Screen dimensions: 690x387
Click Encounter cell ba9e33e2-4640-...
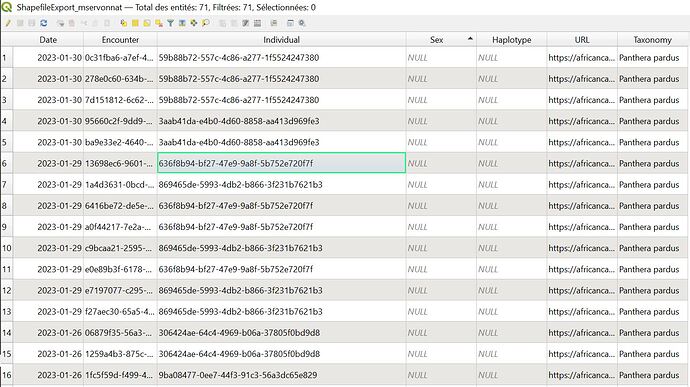(120, 142)
